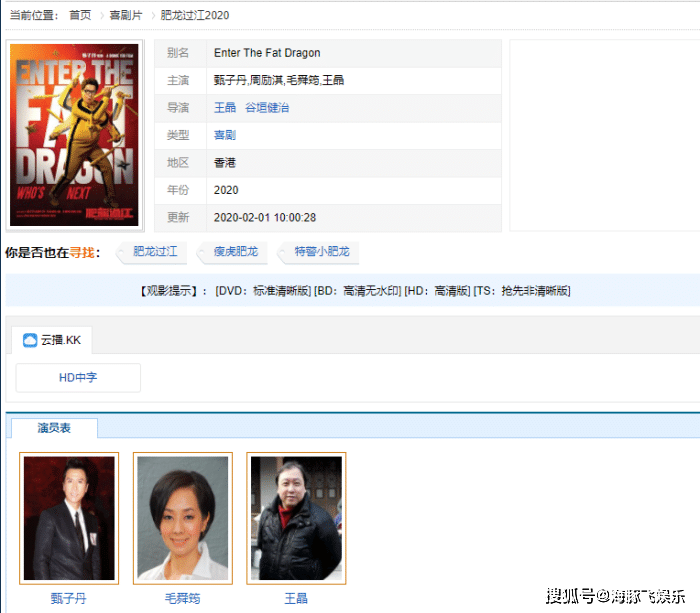Click the 年份 row label

click(x=178, y=190)
